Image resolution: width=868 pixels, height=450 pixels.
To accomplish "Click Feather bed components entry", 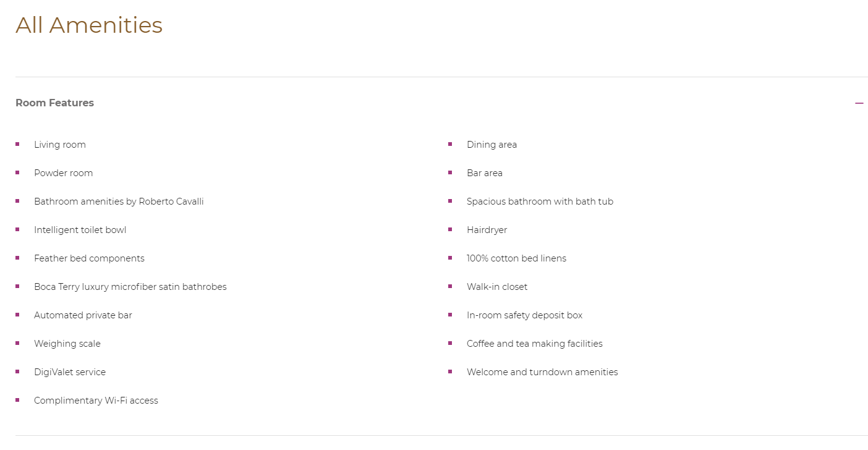I will point(89,258).
